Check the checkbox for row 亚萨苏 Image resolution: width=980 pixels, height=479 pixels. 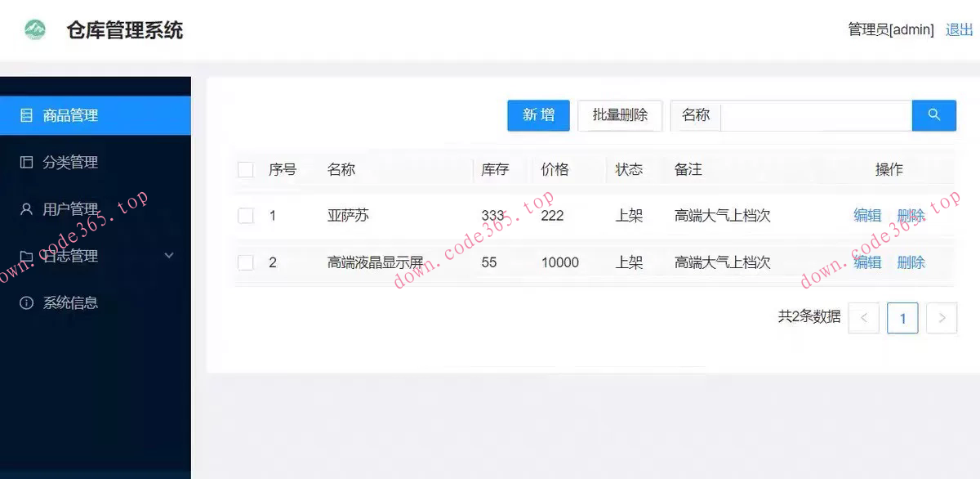246,215
